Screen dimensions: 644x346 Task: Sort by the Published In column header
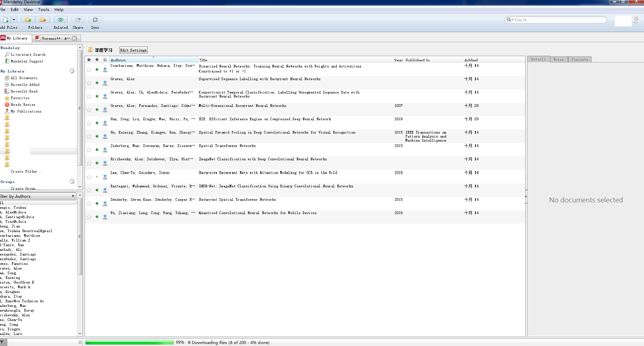433,60
